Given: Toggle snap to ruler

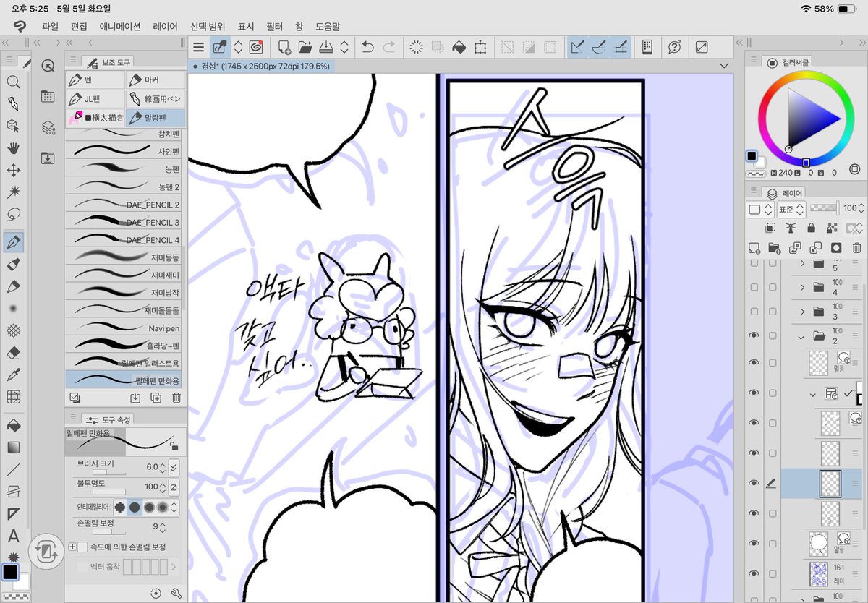Looking at the screenshot, I should point(577,47).
